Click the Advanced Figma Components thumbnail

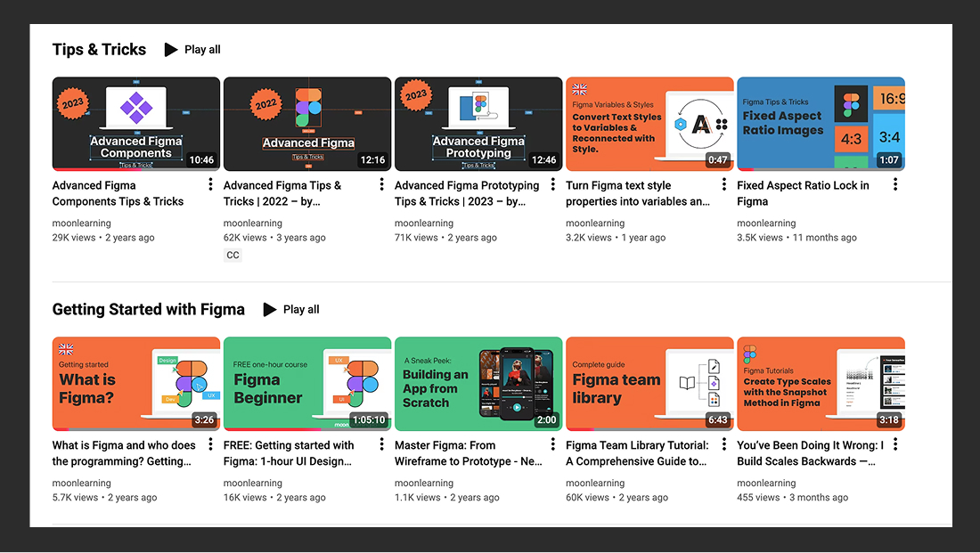click(x=135, y=124)
